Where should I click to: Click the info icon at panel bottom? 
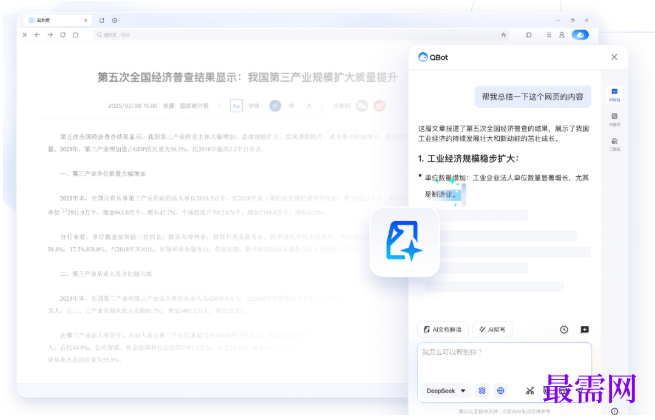(614, 411)
